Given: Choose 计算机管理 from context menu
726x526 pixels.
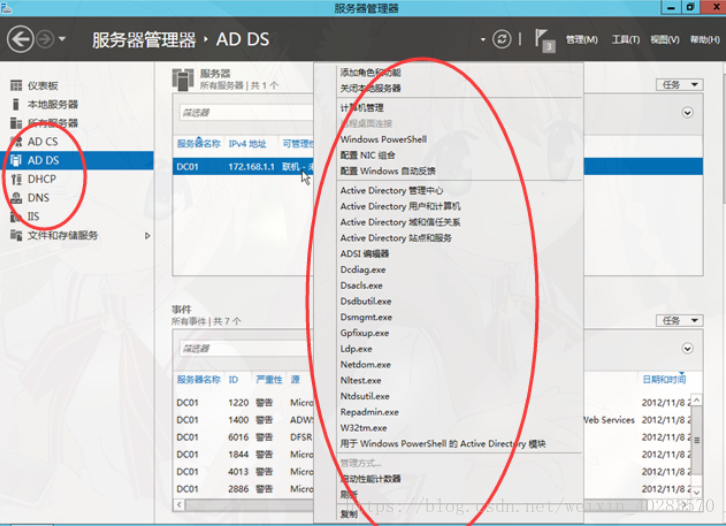Looking at the screenshot, I should point(362,108).
